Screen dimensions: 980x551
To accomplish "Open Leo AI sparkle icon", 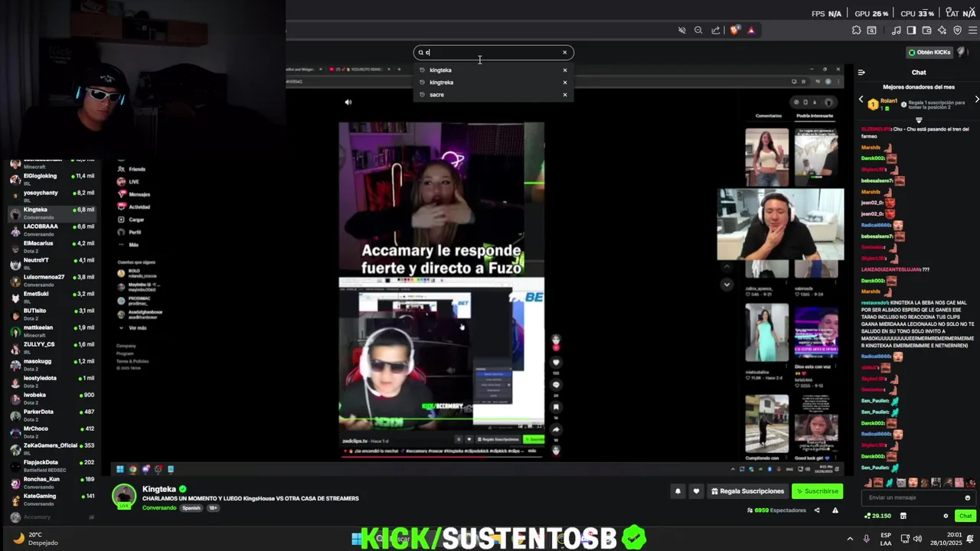I will point(942,31).
